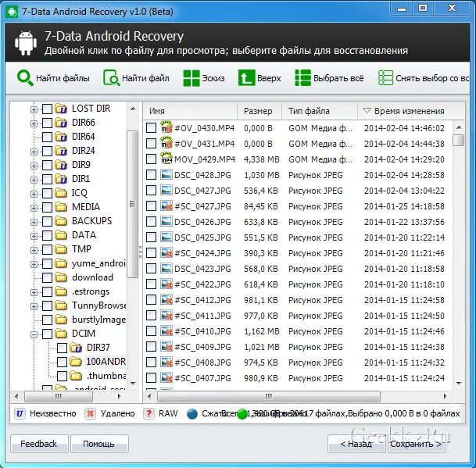The image size is (476, 468).
Task: Click the .thumbnails folder icon
Action: [76, 376]
